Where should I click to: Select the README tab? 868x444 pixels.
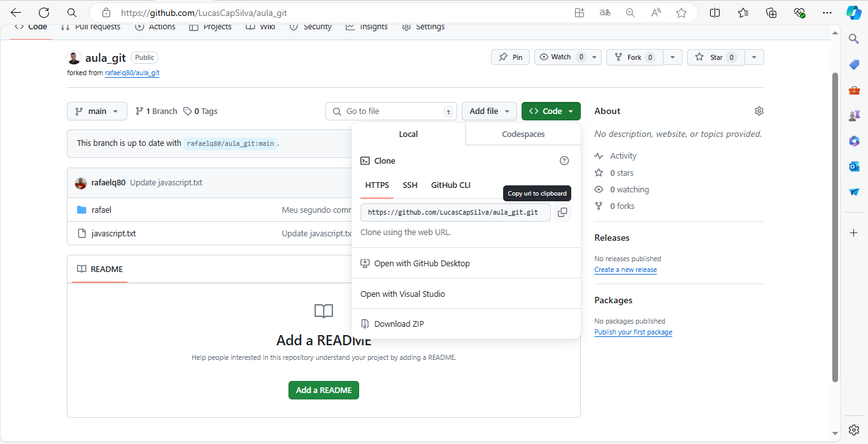point(100,269)
